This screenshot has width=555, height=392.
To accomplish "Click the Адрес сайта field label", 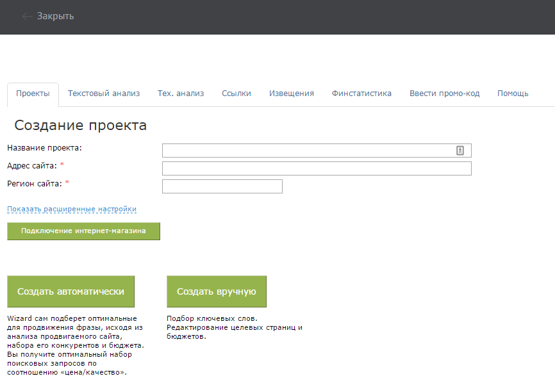I will 32,166.
